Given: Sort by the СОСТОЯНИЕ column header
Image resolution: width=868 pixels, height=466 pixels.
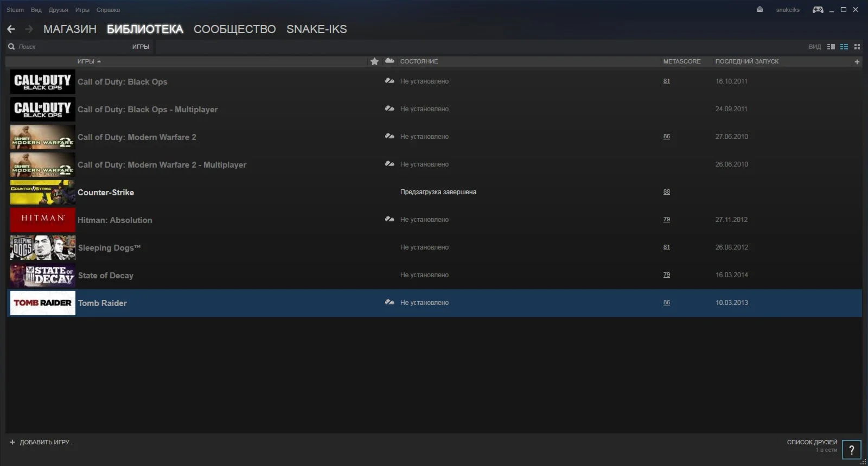Looking at the screenshot, I should pos(419,61).
